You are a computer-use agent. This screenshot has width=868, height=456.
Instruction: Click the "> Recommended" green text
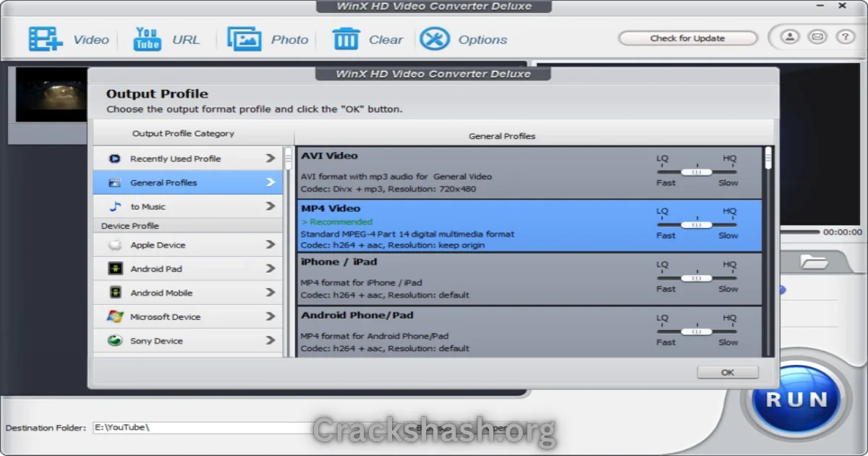(336, 221)
